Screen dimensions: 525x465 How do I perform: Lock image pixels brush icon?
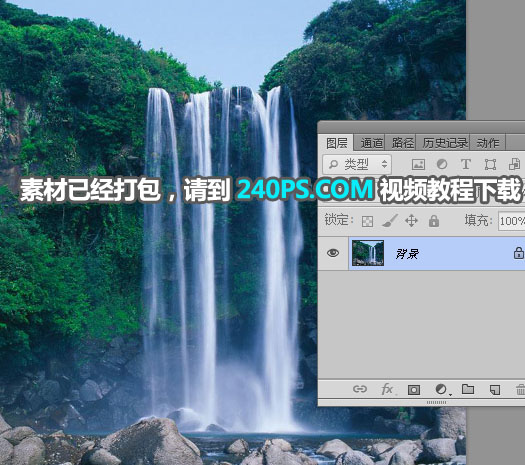(390, 221)
